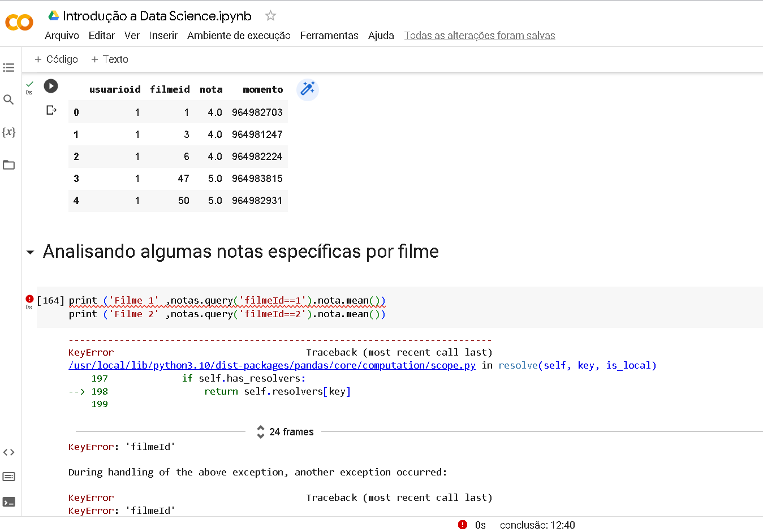763x532 pixels.
Task: Click 'Todas as alterações foram salvas' link
Action: coord(480,36)
